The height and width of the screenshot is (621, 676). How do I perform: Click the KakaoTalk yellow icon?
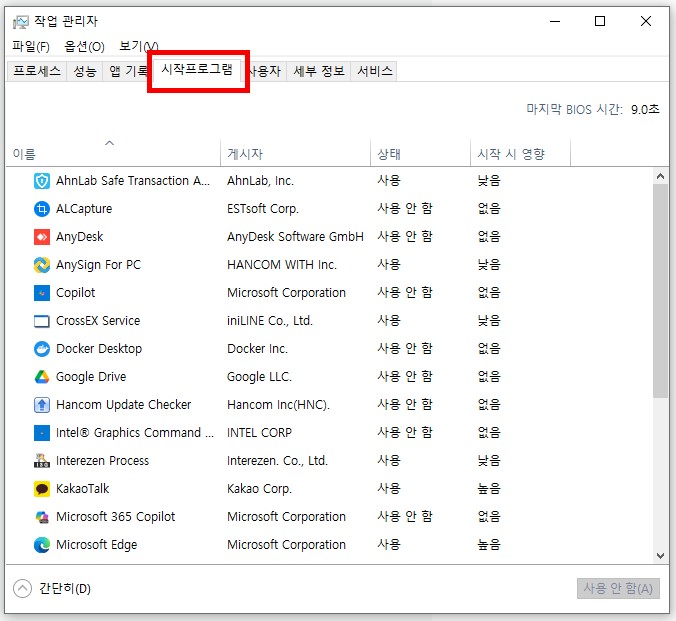[x=42, y=489]
